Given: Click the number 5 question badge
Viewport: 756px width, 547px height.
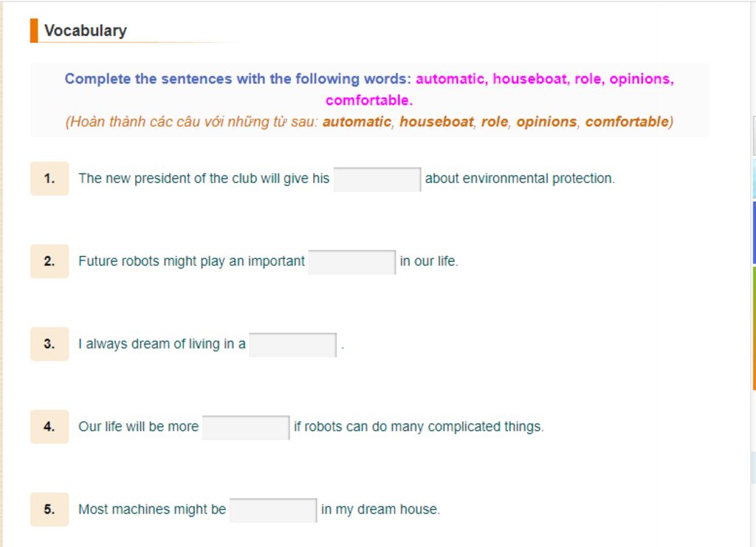Looking at the screenshot, I should [x=49, y=509].
